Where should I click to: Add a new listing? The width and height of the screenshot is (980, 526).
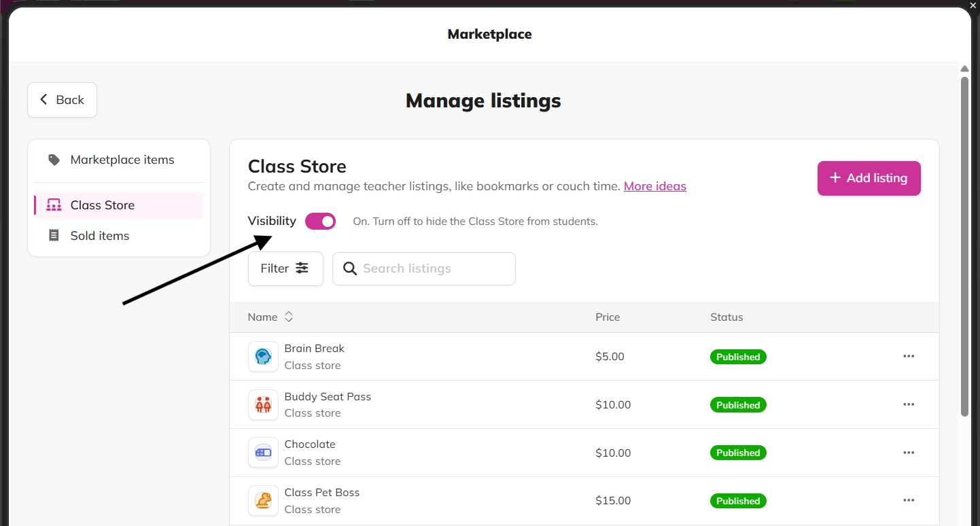tap(869, 178)
